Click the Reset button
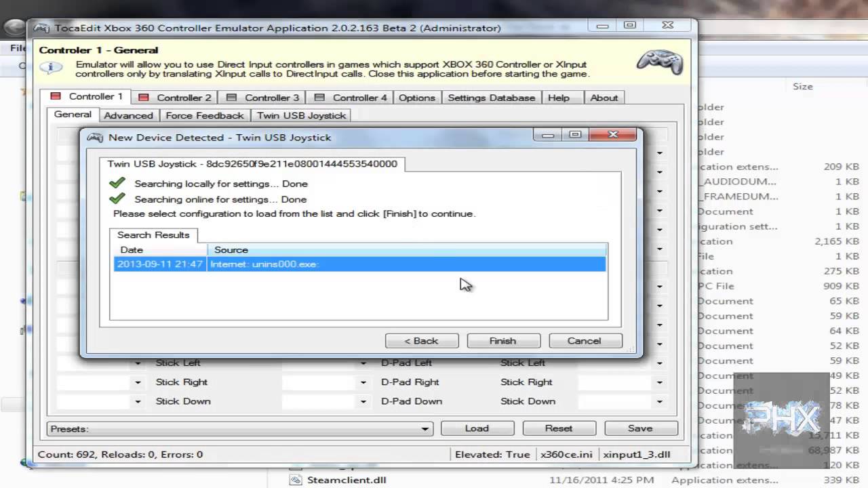 559,428
